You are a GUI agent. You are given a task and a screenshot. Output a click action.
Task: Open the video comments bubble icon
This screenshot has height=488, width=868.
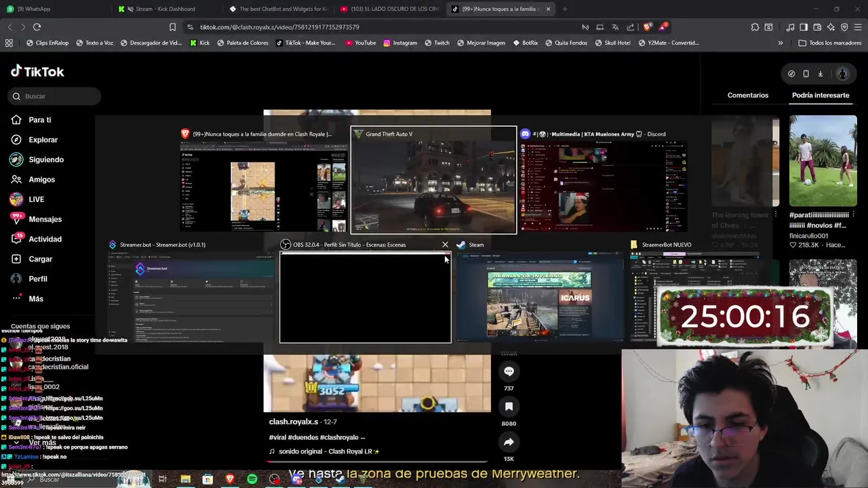(509, 371)
